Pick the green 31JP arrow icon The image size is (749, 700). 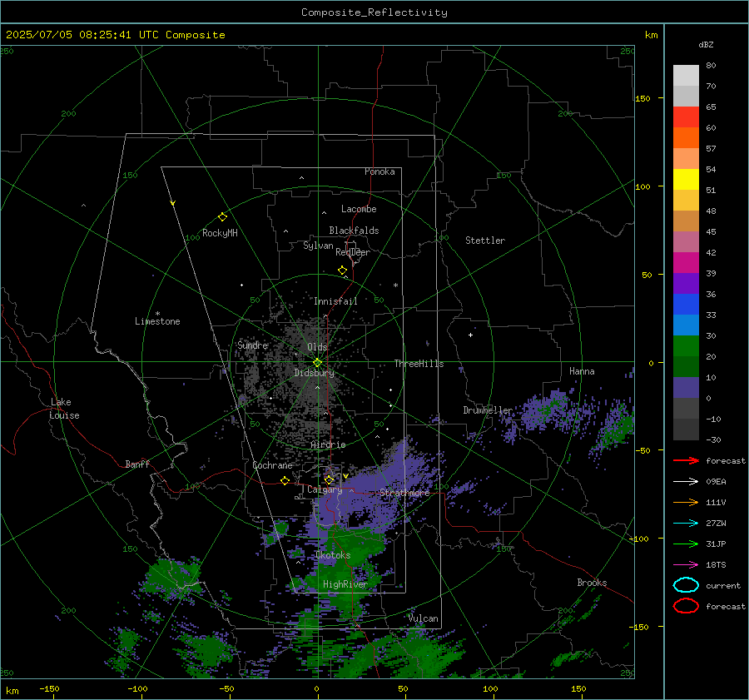(686, 544)
